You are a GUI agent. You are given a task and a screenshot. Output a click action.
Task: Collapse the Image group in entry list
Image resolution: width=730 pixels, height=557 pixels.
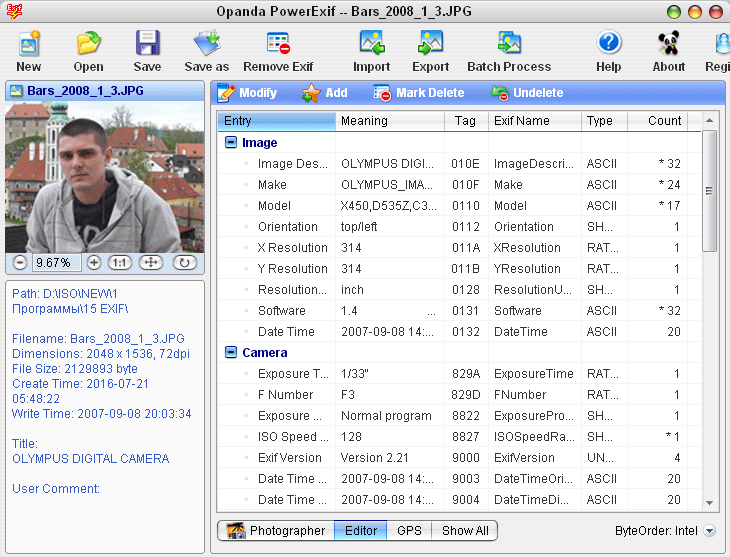tap(231, 143)
